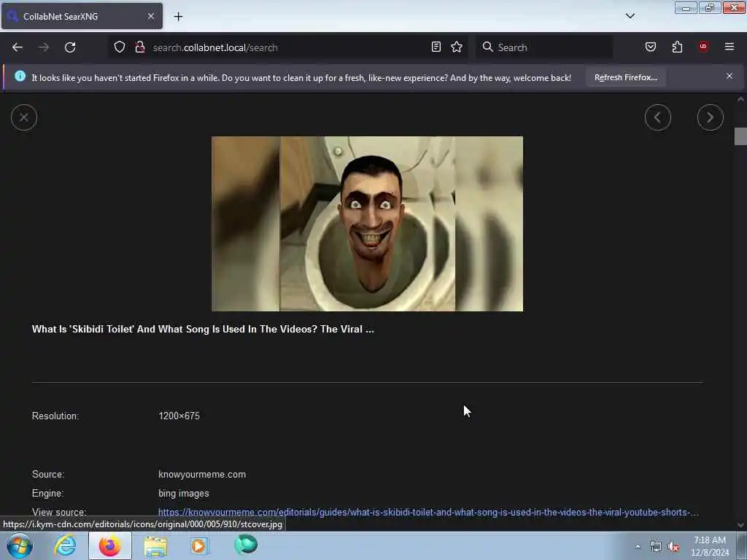This screenshot has height=560, width=747.
Task: Open Windows Explorer file manager
Action: (x=155, y=545)
